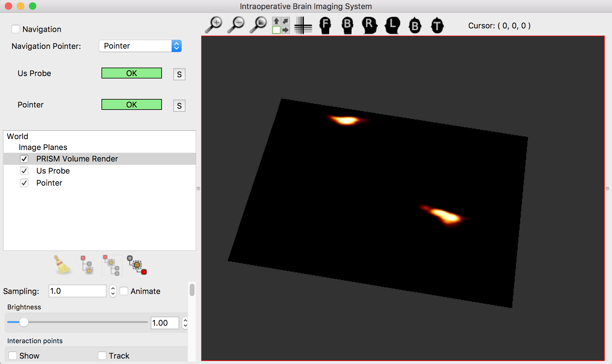The image size is (612, 364).
Task: Click the Sampling spinner arrows
Action: 113,291
